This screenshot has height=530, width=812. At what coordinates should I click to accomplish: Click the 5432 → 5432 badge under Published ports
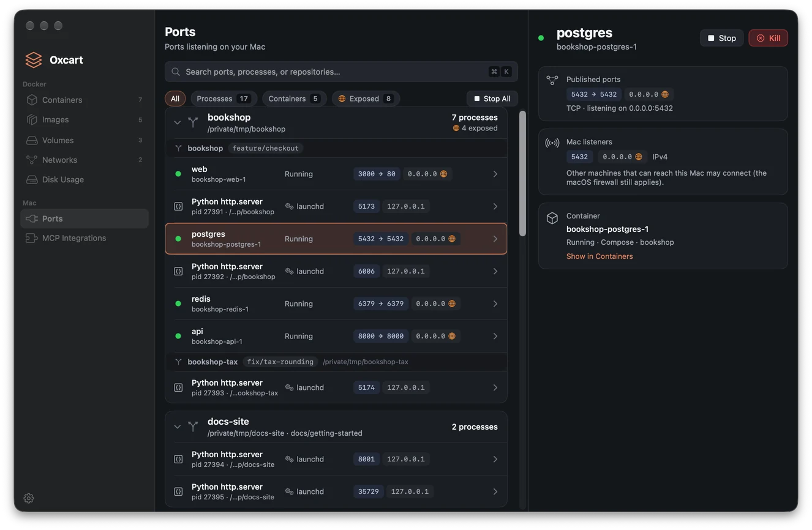coord(594,94)
